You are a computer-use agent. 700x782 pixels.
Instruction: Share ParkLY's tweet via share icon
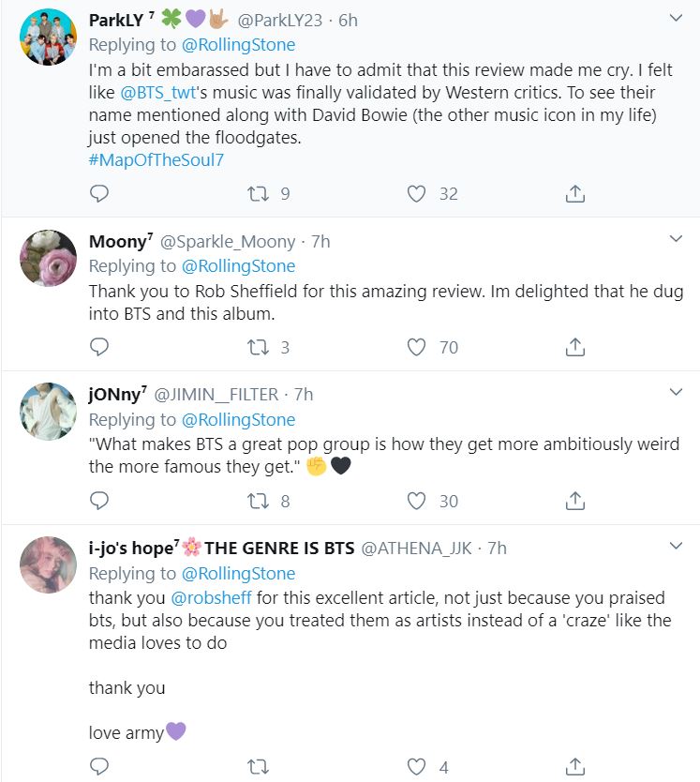pos(575,194)
